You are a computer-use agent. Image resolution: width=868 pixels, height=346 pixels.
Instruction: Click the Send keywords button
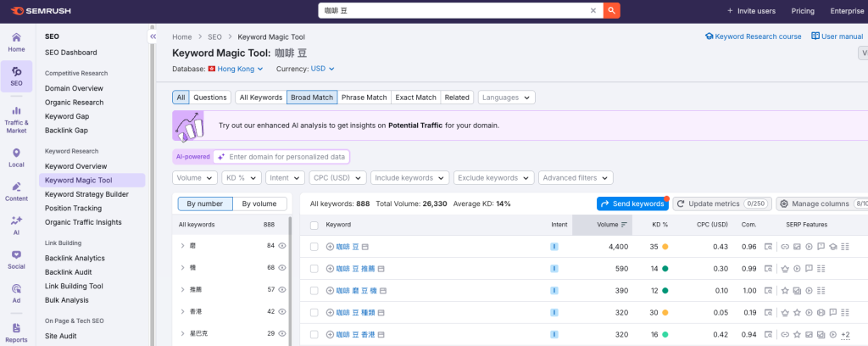tap(632, 204)
